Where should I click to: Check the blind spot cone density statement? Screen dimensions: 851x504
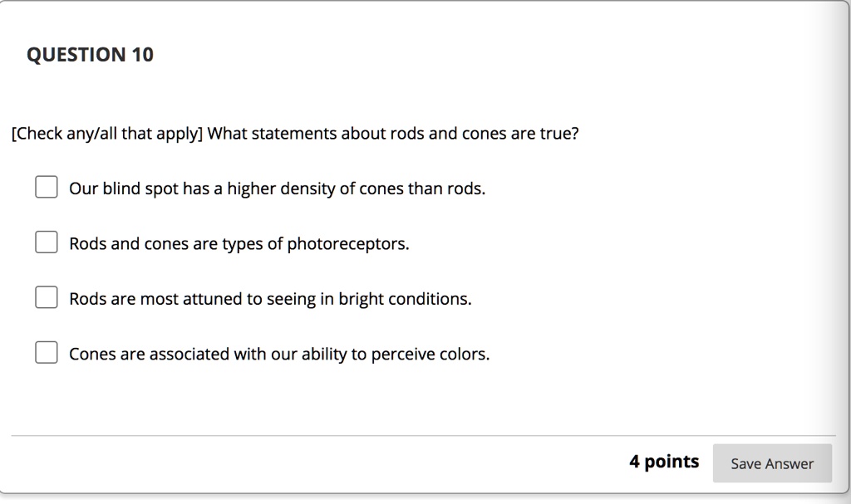pos(46,186)
